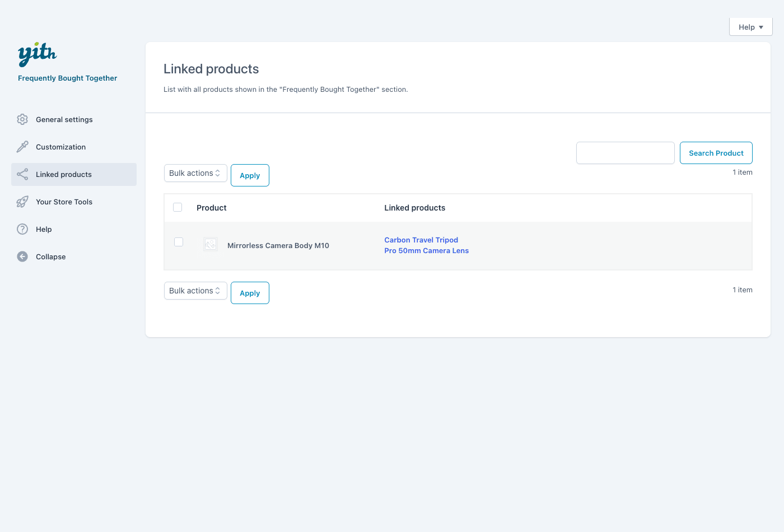784x532 pixels.
Task: Click Mirrorless Camera Body M10 thumbnail placeholder
Action: pos(211,244)
